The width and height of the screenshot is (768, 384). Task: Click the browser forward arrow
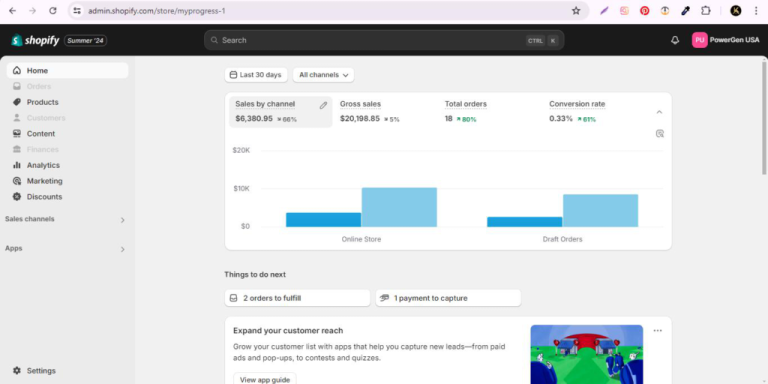(32, 11)
